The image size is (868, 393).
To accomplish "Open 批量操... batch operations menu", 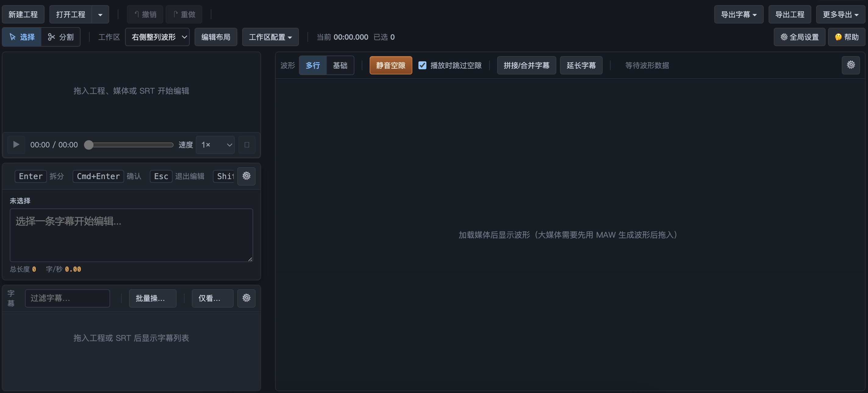I will pos(152,298).
